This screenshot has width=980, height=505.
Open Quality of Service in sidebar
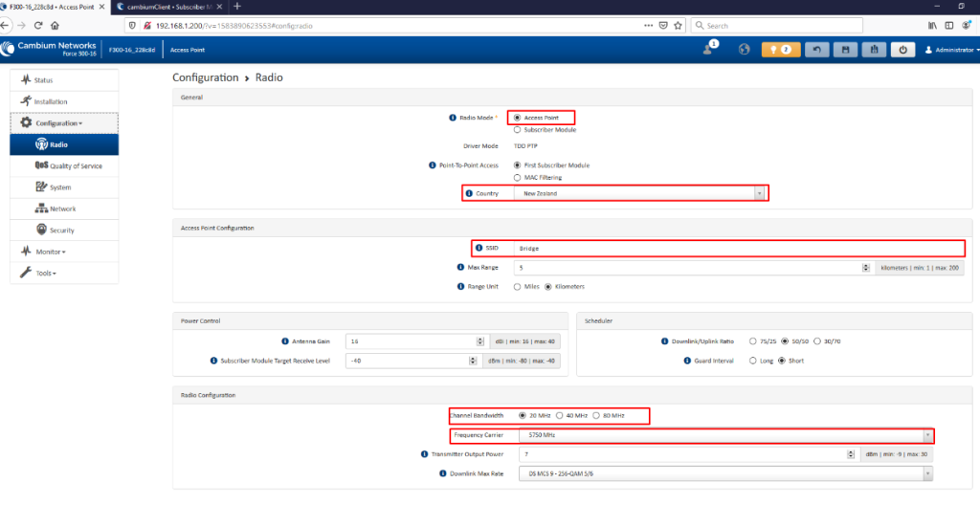tap(75, 165)
